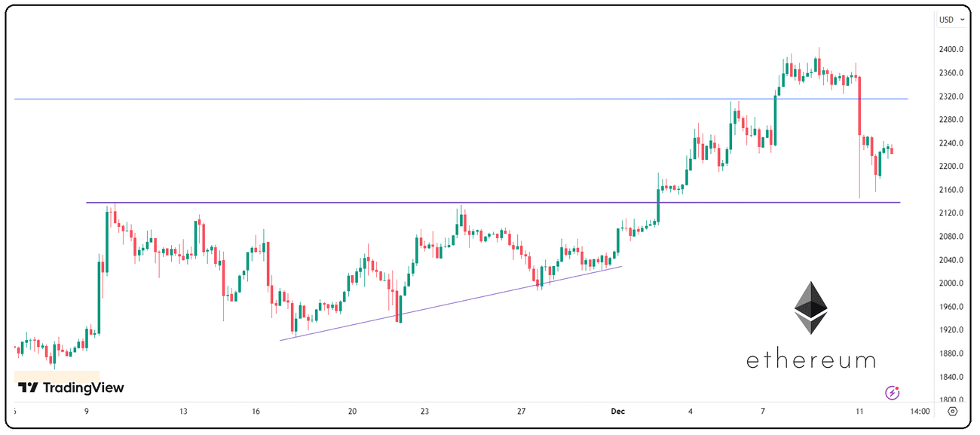The height and width of the screenshot is (435, 980).
Task: Select the ascending purple trendline
Action: coord(452,302)
